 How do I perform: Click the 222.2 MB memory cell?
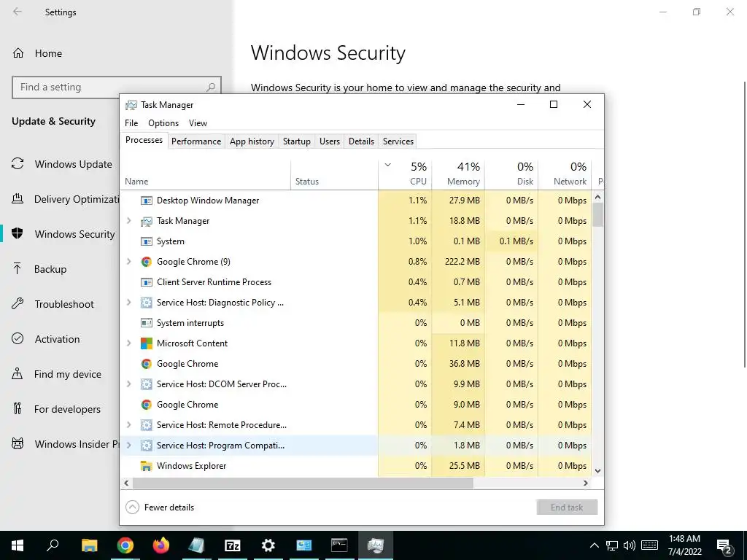tap(458, 262)
